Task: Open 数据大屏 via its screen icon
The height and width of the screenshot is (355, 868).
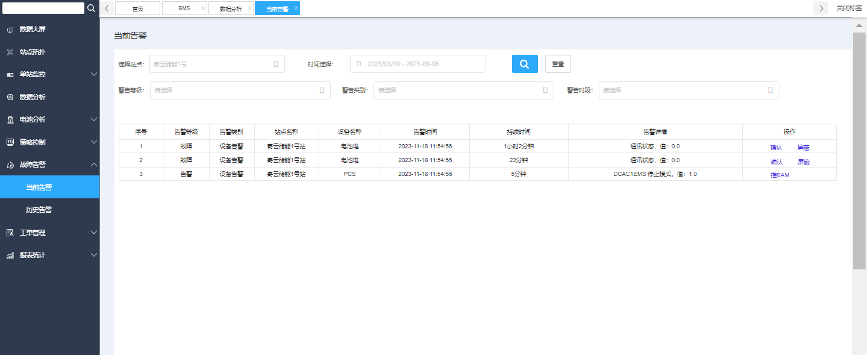Action: coord(10,30)
